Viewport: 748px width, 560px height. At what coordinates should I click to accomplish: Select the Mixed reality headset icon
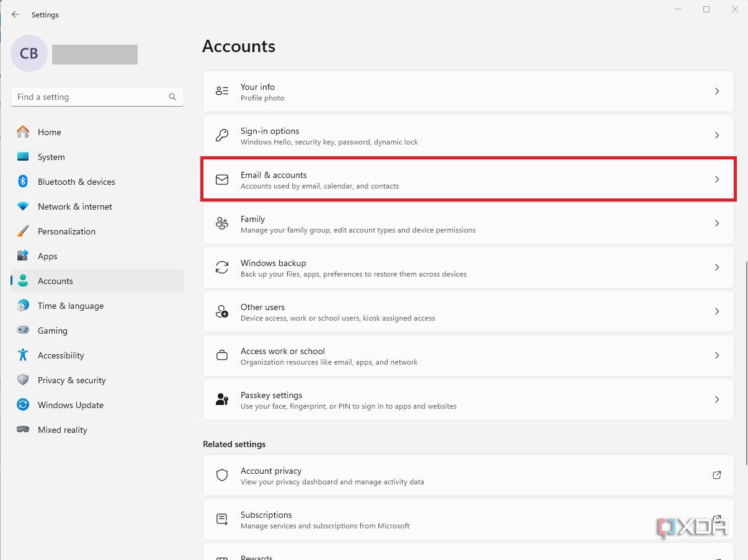pos(23,430)
